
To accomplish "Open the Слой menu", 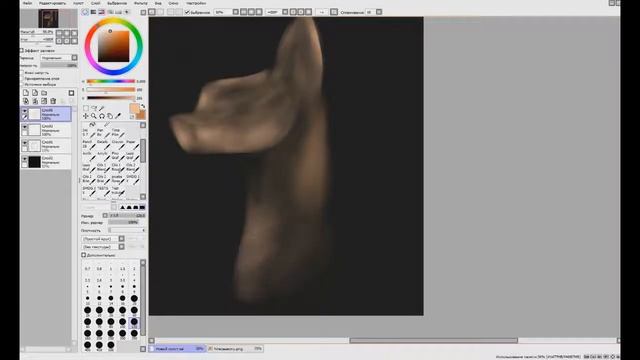I will [96, 3].
